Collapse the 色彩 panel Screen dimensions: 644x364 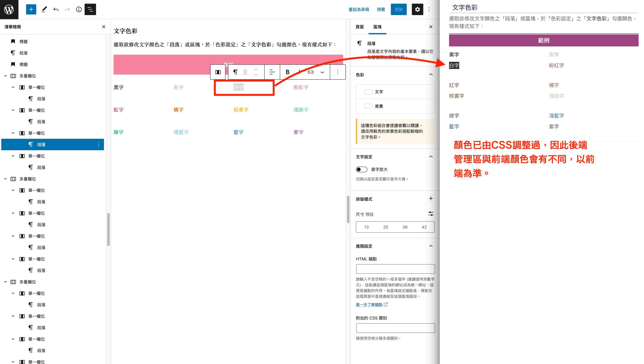click(x=431, y=75)
